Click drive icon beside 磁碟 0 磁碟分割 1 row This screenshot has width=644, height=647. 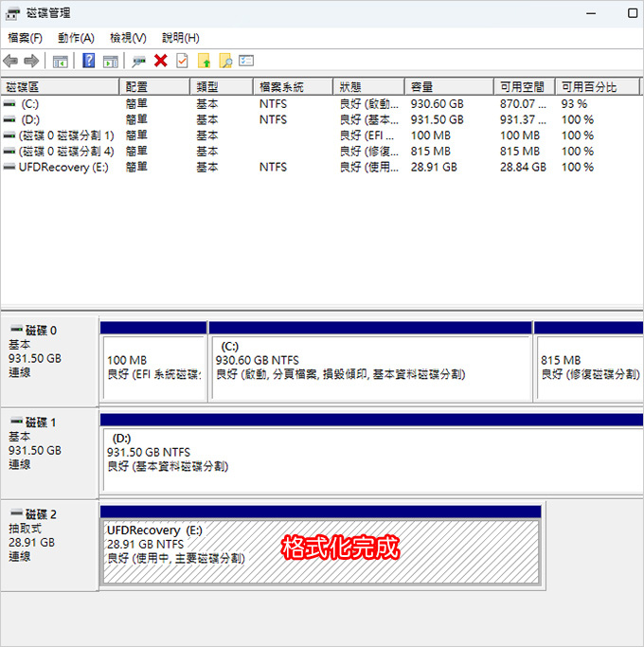pyautogui.click(x=9, y=135)
